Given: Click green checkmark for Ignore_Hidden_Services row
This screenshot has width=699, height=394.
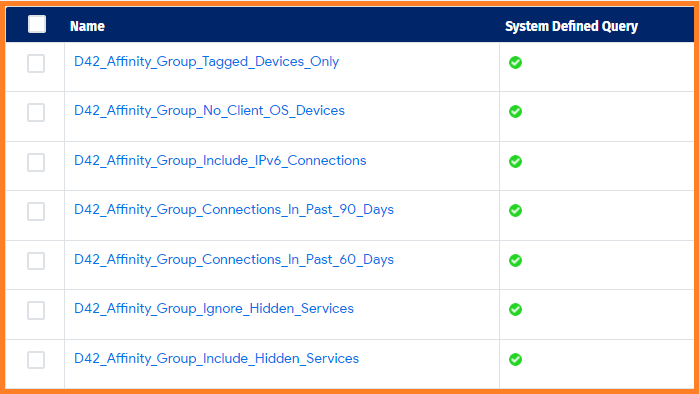Looking at the screenshot, I should pos(515,309).
